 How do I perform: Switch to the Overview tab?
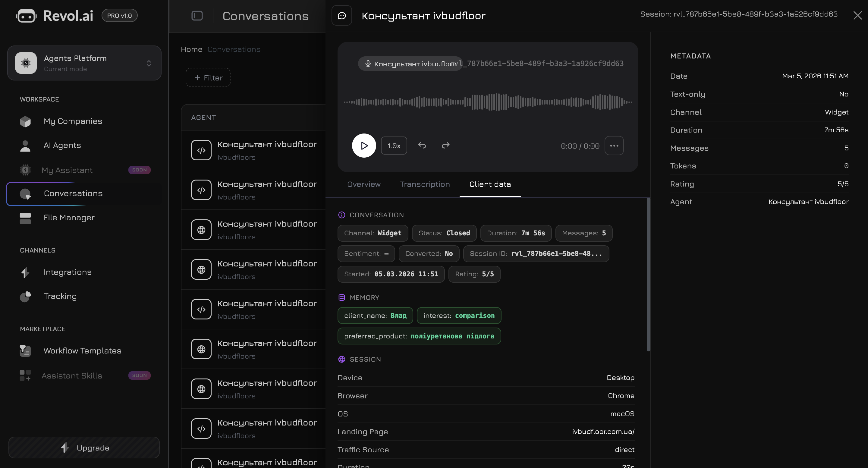coord(363,184)
